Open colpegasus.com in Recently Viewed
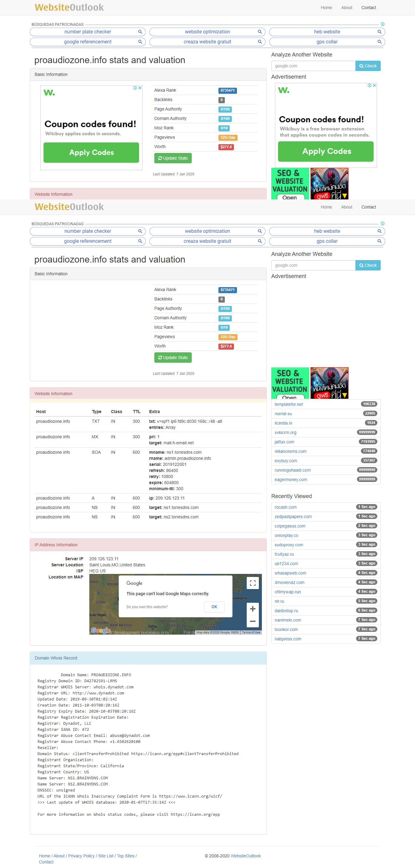Viewport: 415px width, 868px height. 290,526
